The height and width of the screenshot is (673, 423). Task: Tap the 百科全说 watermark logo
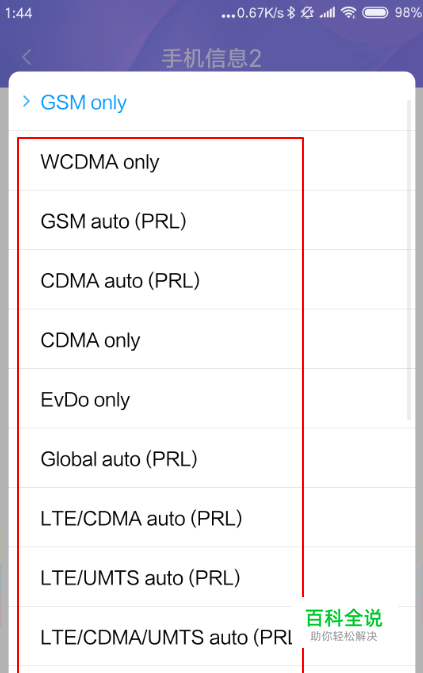(x=344, y=624)
